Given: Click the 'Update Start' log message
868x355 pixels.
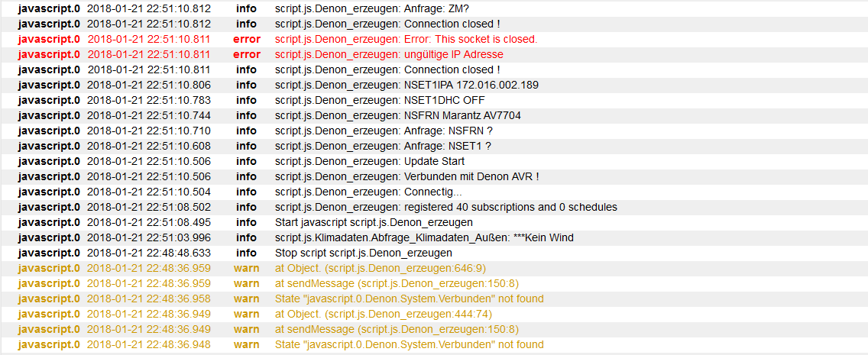Looking at the screenshot, I should point(370,161).
